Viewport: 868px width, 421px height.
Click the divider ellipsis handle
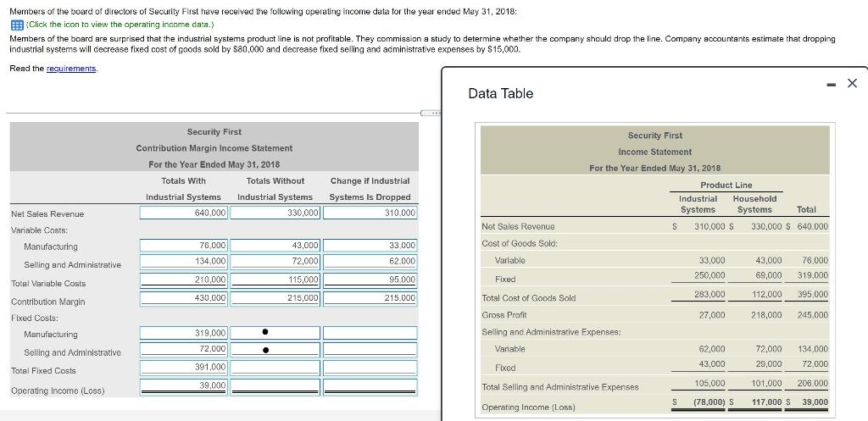[x=431, y=113]
